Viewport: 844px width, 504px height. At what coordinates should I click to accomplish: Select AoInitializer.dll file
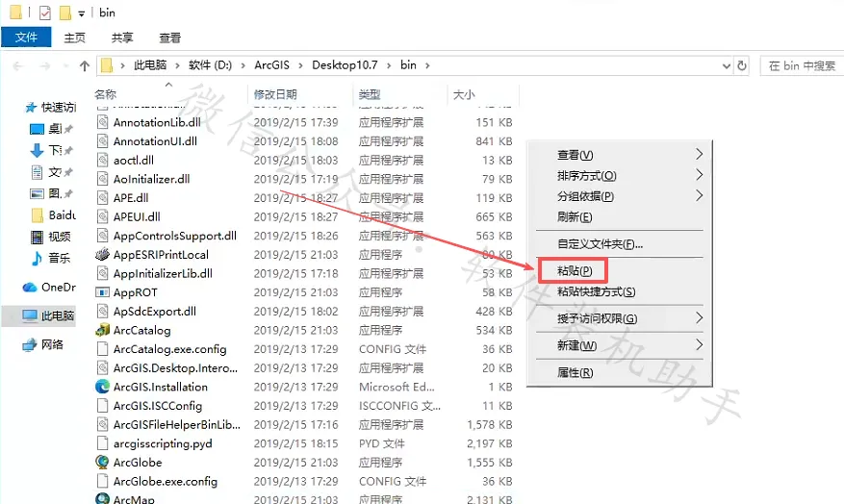coord(151,179)
